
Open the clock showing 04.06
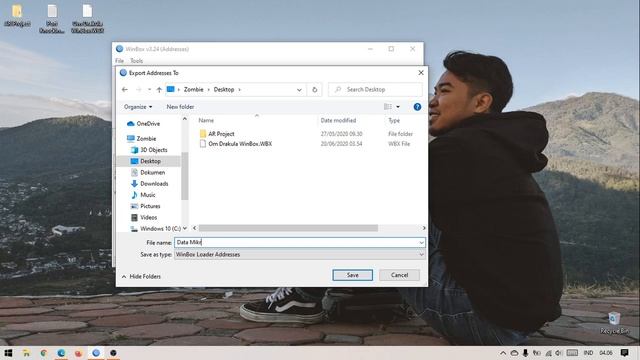pyautogui.click(x=606, y=353)
